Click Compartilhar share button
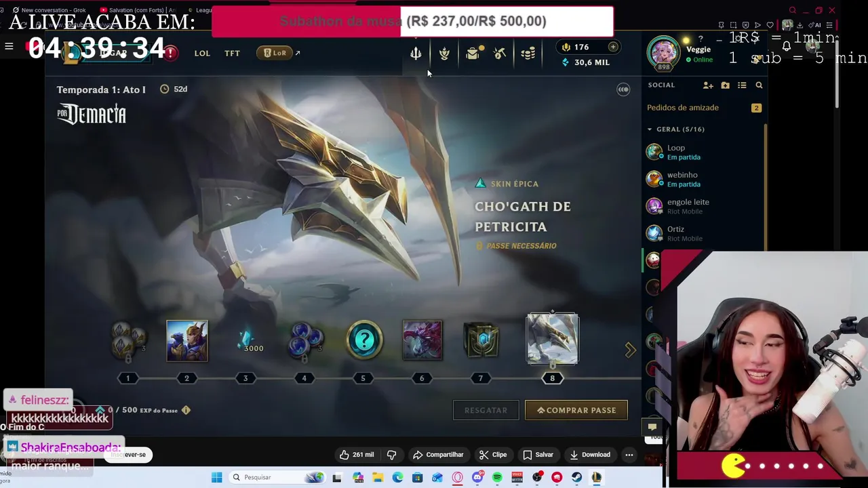The width and height of the screenshot is (868, 488). pos(438,455)
